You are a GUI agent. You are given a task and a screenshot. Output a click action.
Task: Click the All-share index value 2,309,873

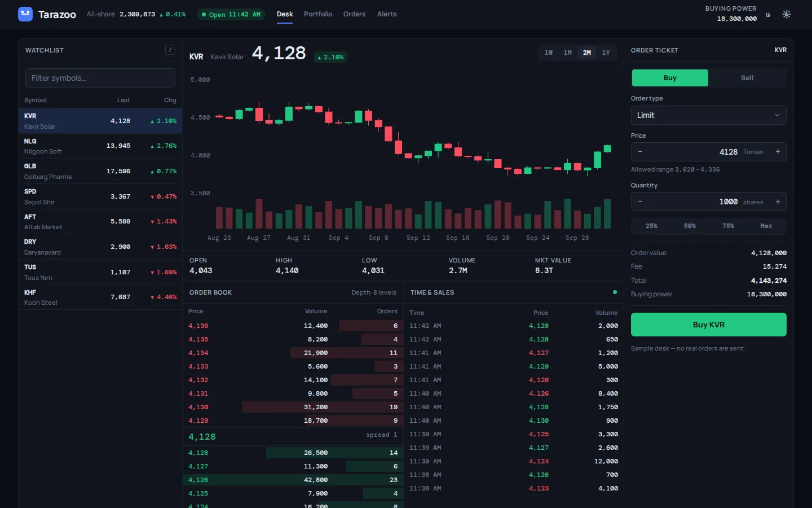click(x=137, y=14)
